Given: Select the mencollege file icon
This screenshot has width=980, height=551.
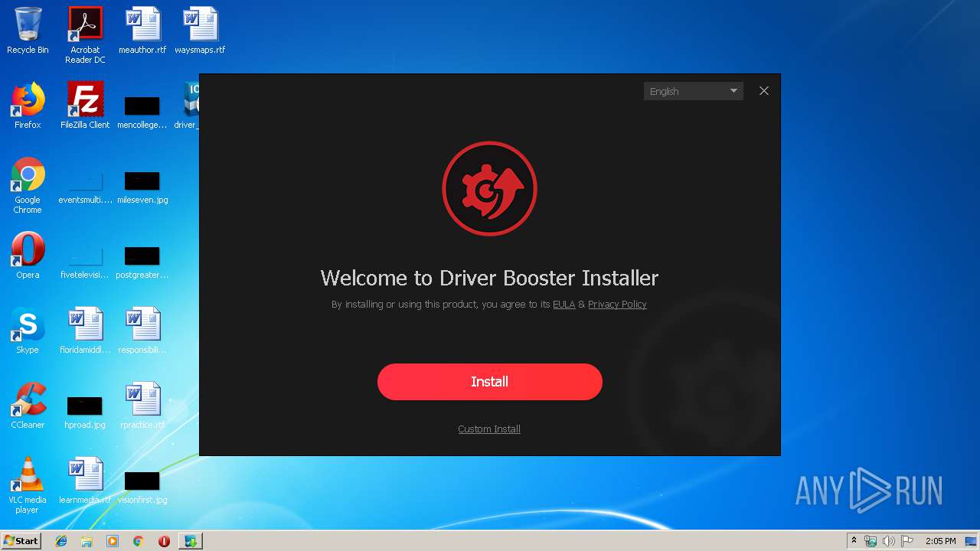Looking at the screenshot, I should click(142, 111).
